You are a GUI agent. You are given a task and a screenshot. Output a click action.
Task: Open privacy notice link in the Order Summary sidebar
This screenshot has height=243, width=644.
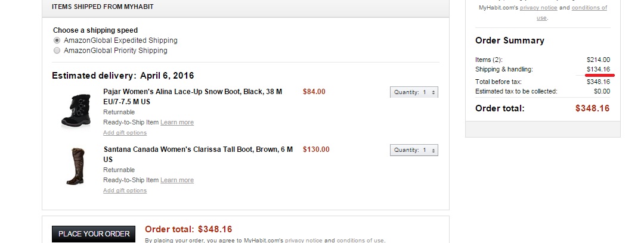point(538,8)
